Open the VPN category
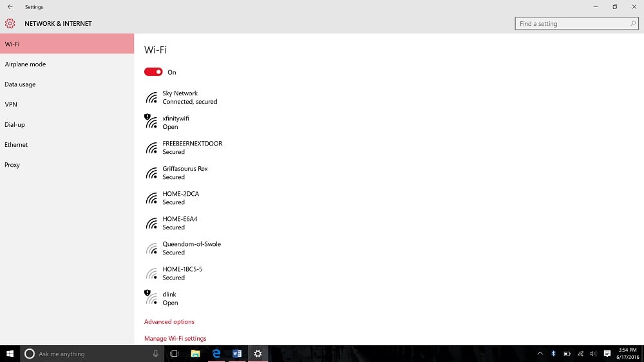Screen dimensions: 644x362 (67, 104)
